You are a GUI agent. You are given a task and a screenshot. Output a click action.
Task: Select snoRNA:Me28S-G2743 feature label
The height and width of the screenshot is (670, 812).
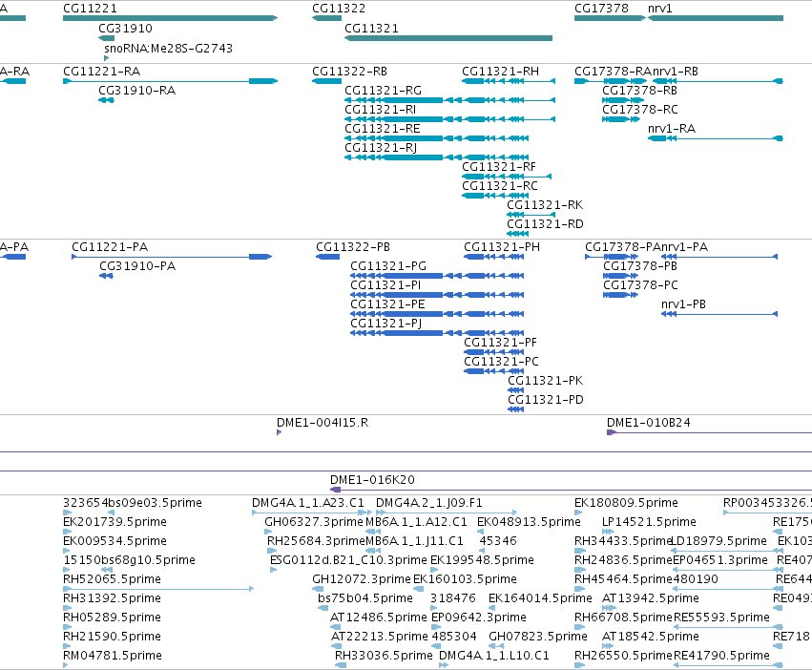[x=168, y=49]
